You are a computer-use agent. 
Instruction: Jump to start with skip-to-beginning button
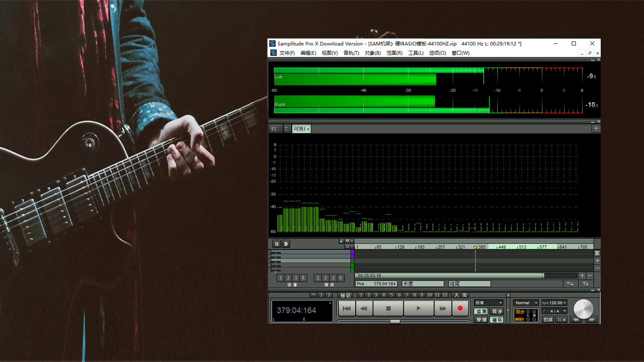pos(347,308)
